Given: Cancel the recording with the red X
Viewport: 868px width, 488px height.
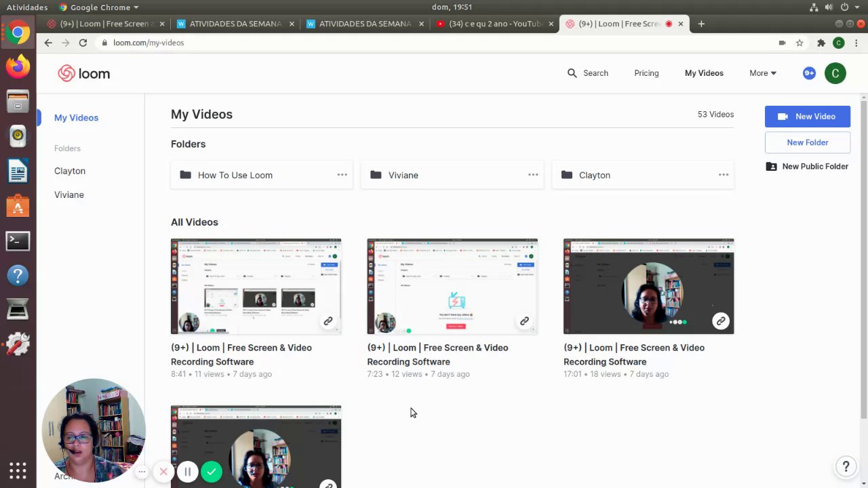Looking at the screenshot, I should [x=163, y=472].
